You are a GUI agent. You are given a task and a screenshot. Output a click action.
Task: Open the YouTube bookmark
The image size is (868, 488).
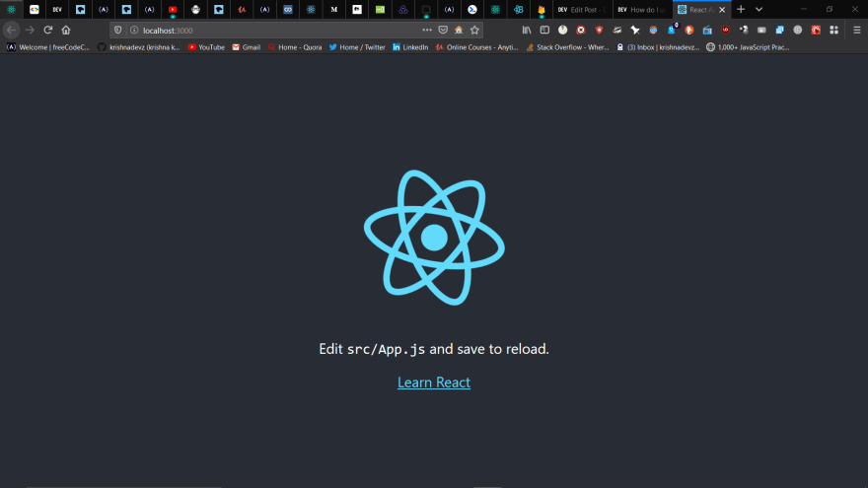tap(206, 47)
